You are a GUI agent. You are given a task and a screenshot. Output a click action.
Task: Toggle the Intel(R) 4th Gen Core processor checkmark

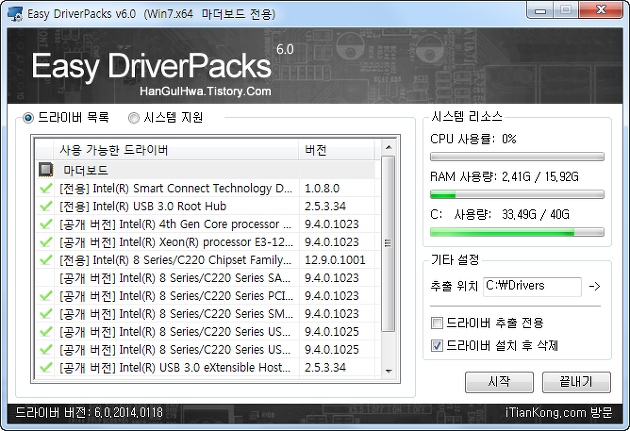click(x=46, y=224)
